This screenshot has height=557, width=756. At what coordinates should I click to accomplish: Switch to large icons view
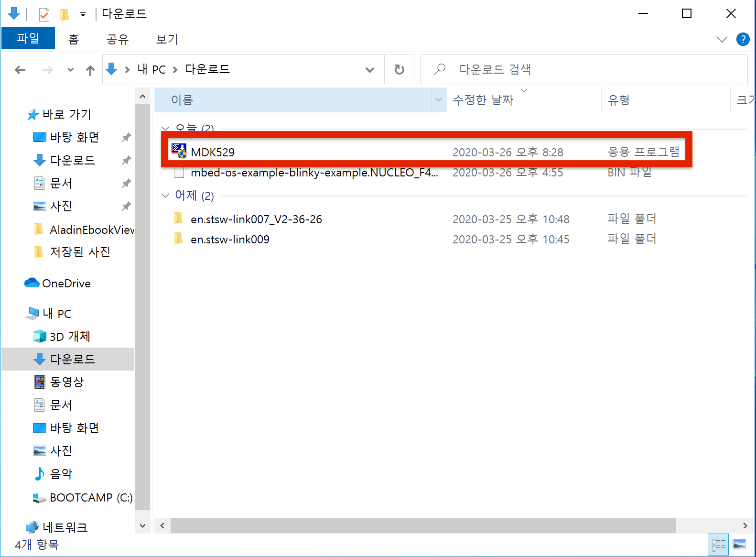[x=739, y=545]
